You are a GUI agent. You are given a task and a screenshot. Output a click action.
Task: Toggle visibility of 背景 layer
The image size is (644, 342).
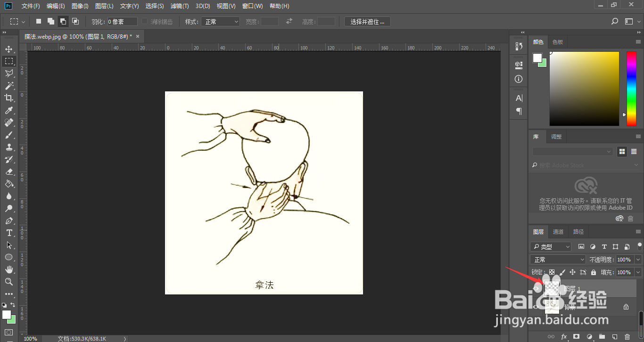(x=536, y=307)
